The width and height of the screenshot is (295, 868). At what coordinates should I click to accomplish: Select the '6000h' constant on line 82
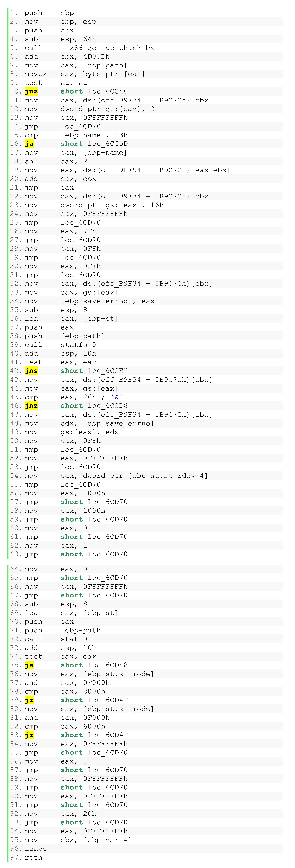(x=94, y=727)
